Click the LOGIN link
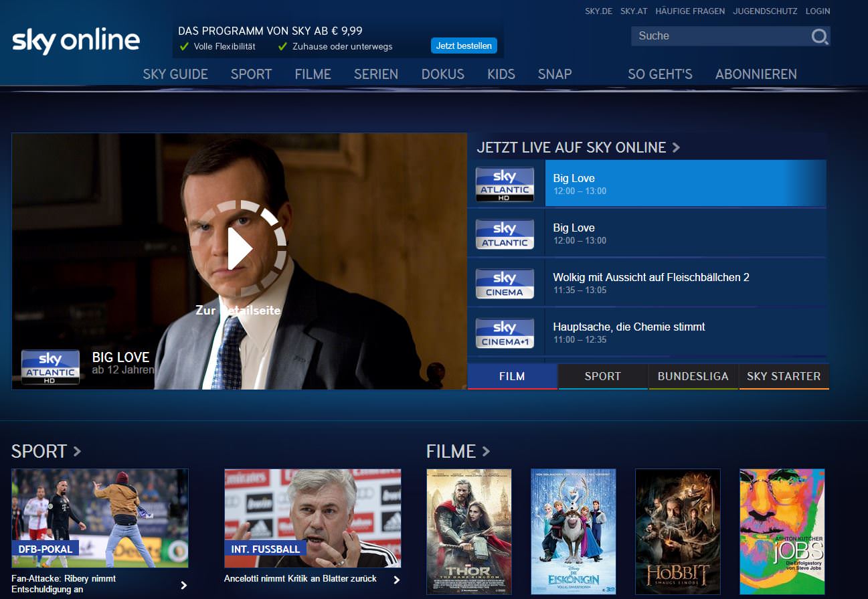Image resolution: width=868 pixels, height=599 pixels. [818, 11]
